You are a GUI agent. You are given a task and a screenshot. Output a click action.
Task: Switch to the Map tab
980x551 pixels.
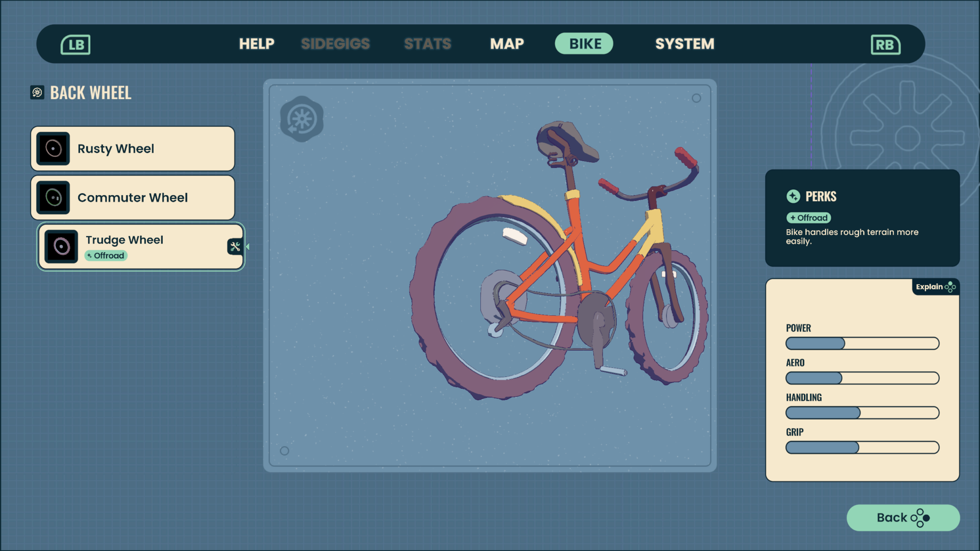point(507,44)
